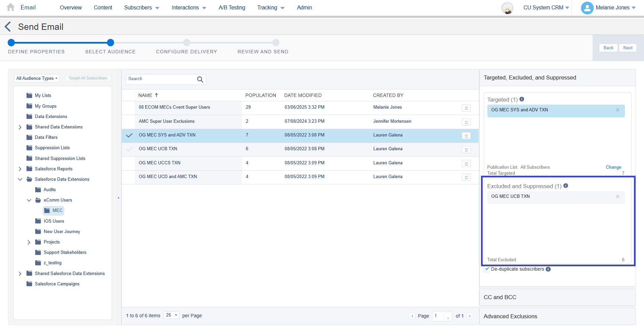Screen dimensions: 644x334
Task: Expand Shared Salesforce Data Extensions folder
Action: (x=20, y=274)
